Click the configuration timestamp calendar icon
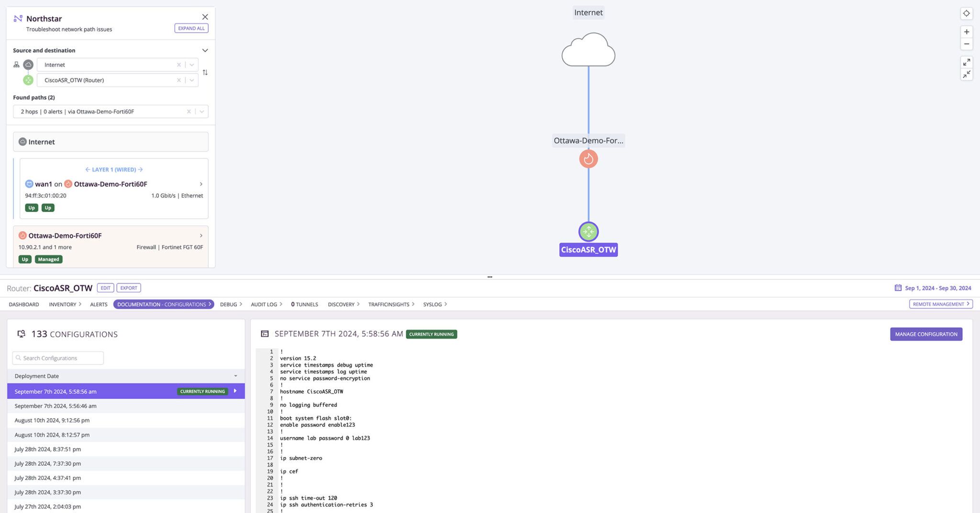 [898, 288]
